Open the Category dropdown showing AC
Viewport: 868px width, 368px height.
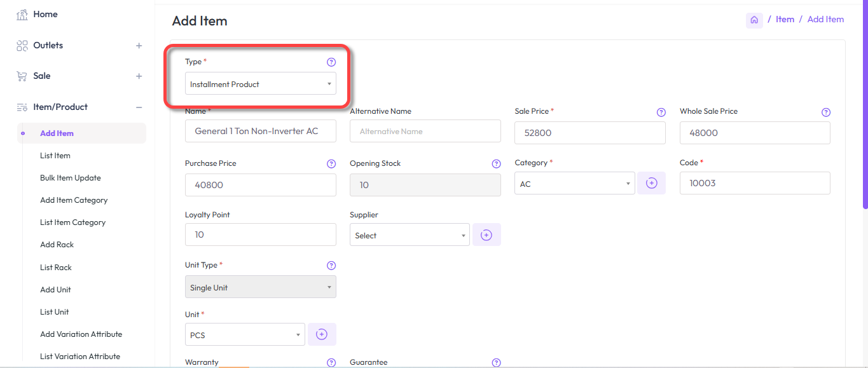coord(574,184)
